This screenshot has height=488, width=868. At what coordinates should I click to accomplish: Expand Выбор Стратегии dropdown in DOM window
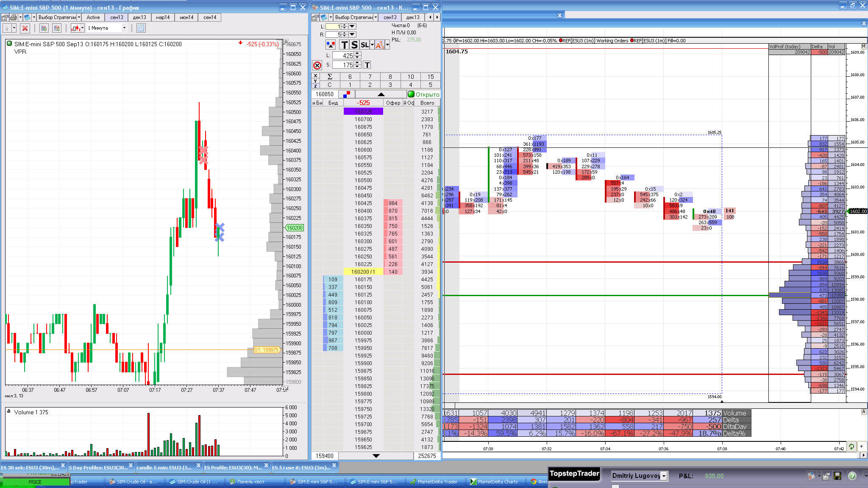(376, 17)
